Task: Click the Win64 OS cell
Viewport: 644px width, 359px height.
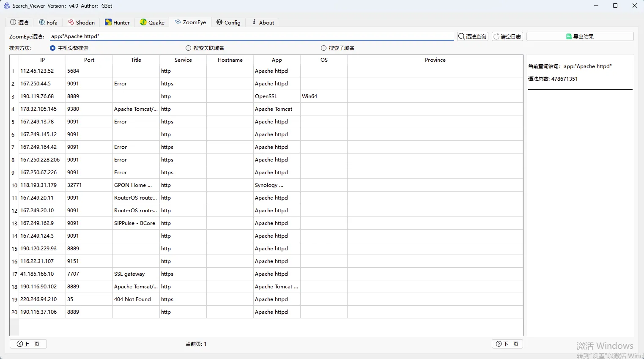Action: coord(324,96)
